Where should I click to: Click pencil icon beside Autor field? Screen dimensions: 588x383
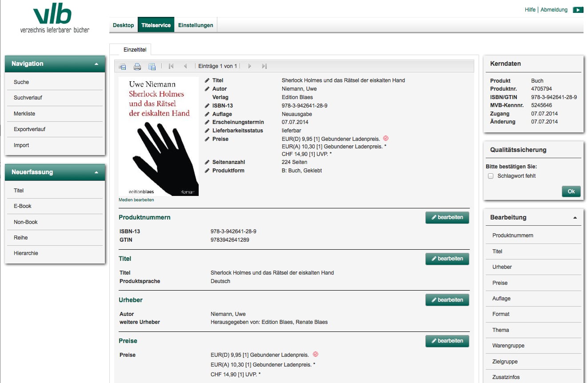pyautogui.click(x=207, y=89)
